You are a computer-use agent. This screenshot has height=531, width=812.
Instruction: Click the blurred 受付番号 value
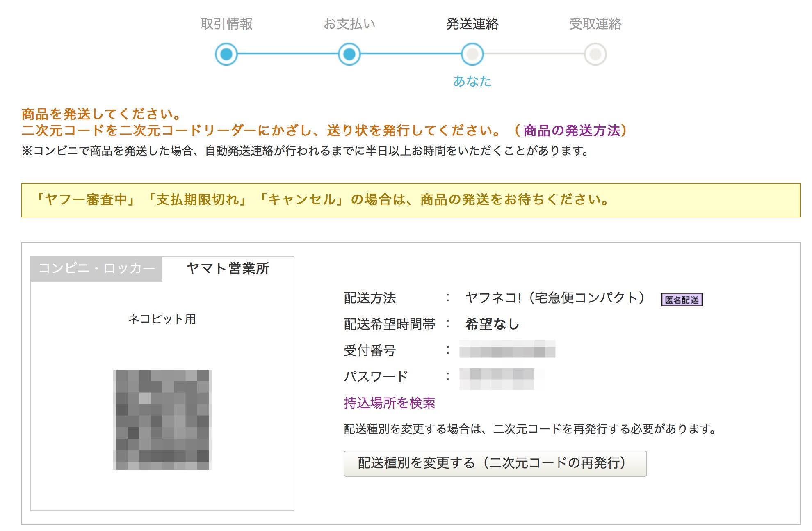coord(507,349)
